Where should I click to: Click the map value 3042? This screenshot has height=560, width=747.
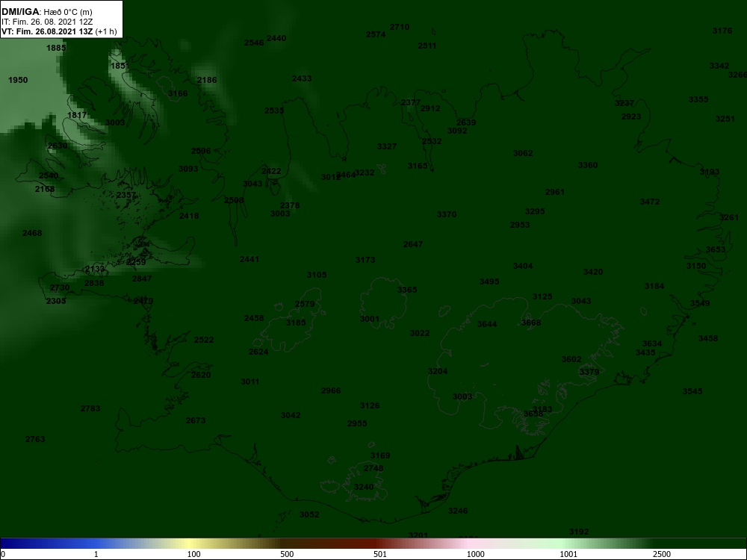tap(291, 415)
